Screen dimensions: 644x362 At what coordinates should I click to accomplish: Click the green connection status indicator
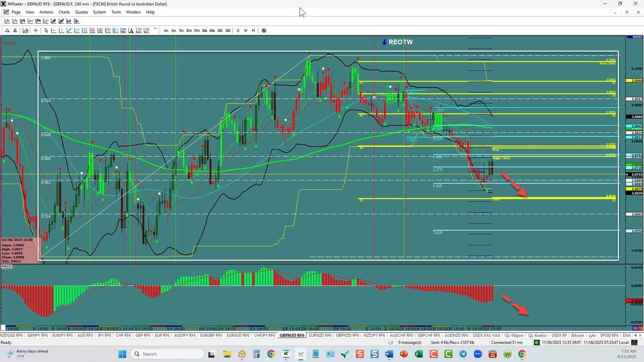pos(537,342)
